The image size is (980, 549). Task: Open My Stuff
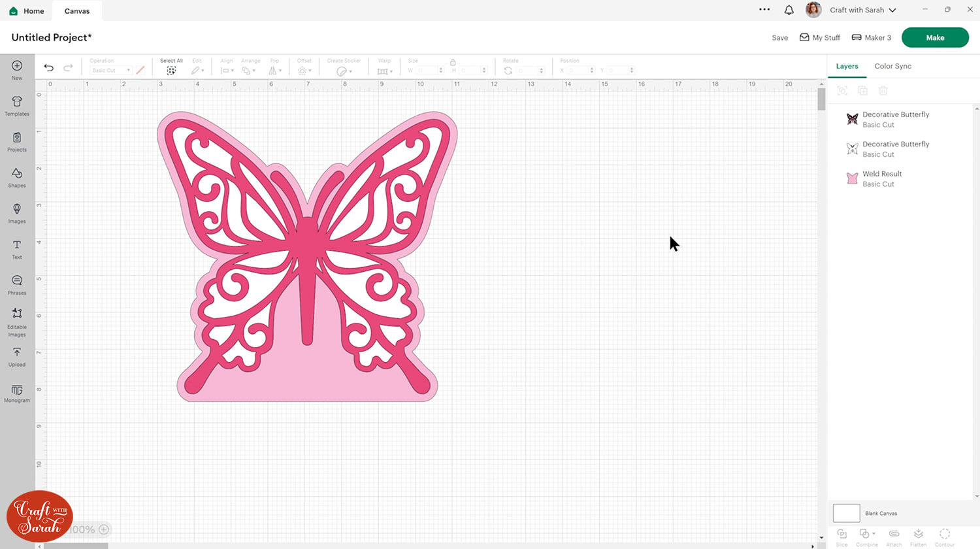820,38
